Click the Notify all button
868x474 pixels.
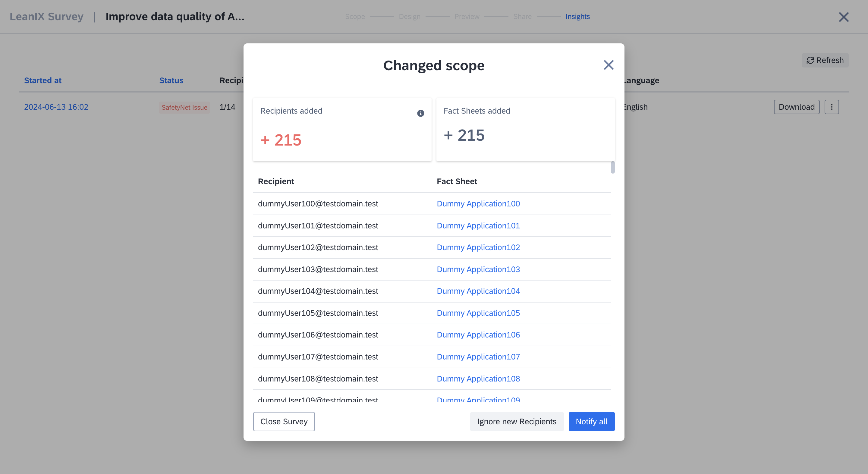click(x=591, y=421)
